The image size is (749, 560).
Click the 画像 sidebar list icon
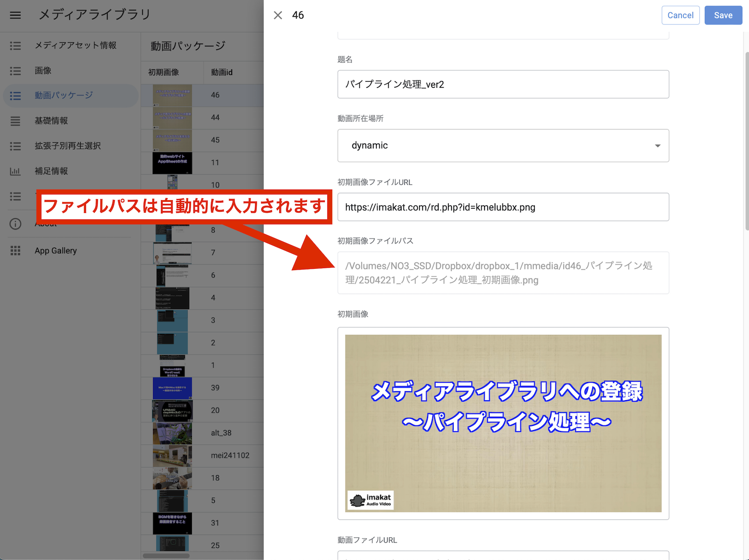click(x=15, y=71)
